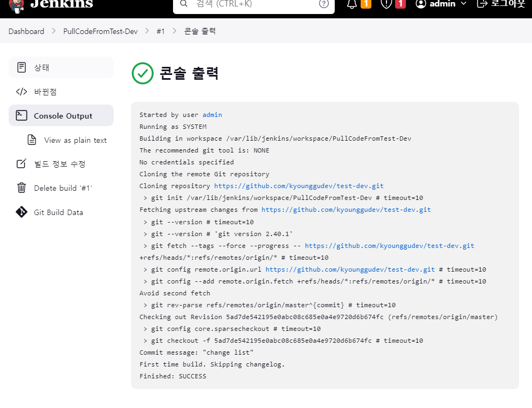Open the build #1 breadcrumb
The height and width of the screenshot is (408, 532).
tap(161, 31)
